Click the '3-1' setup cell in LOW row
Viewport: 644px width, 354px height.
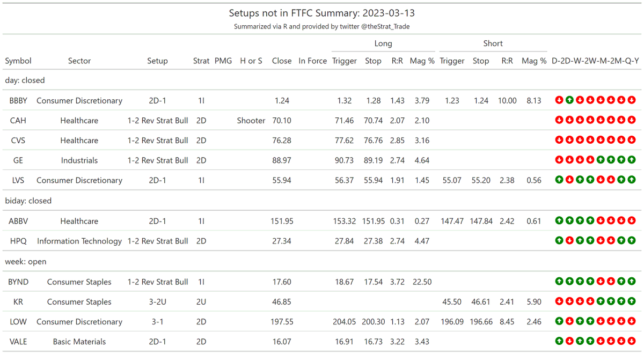pyautogui.click(x=158, y=321)
